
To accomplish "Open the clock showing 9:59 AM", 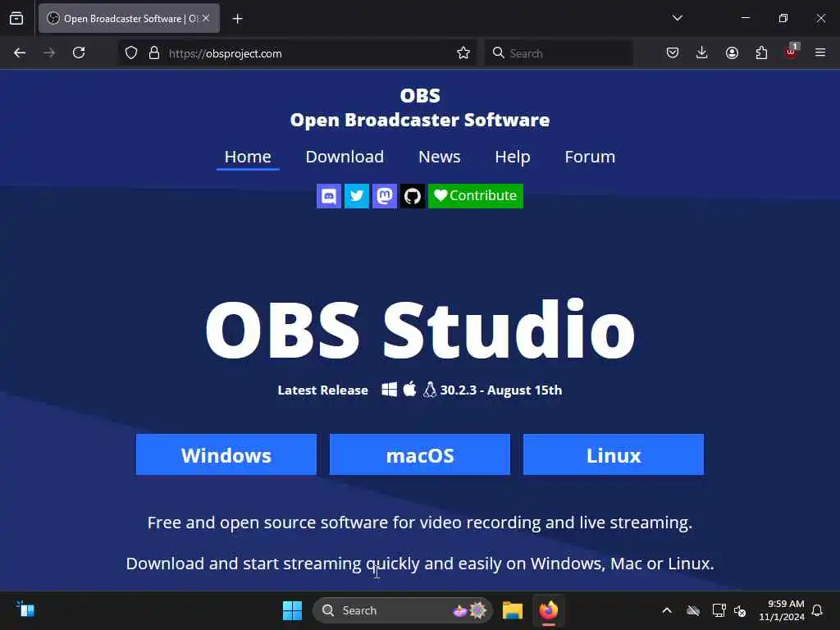I will tap(782, 610).
